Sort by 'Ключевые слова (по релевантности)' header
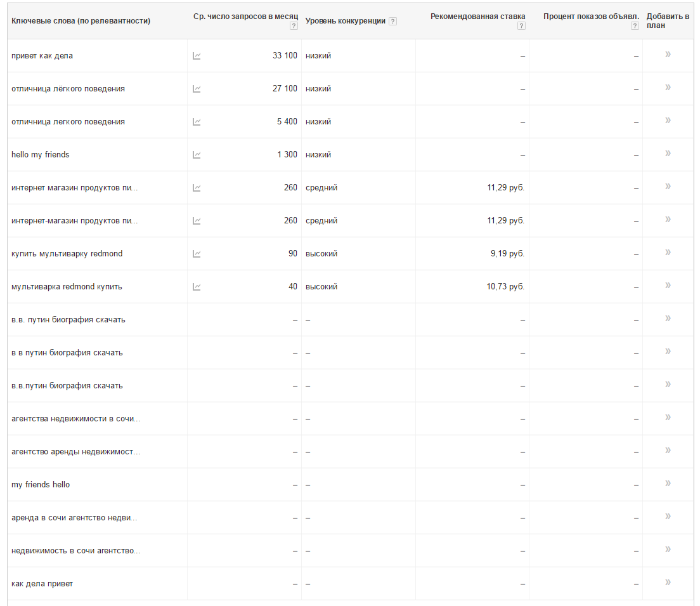The height and width of the screenshot is (606, 700). click(x=81, y=21)
